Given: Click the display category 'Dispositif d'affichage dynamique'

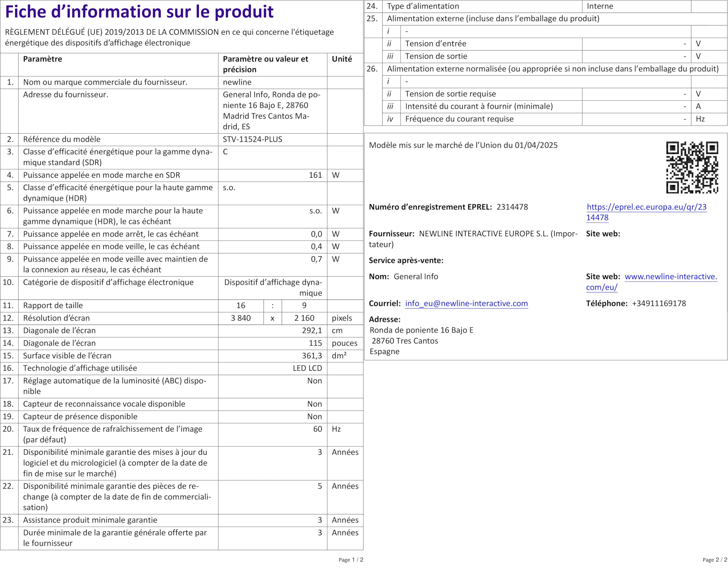Looking at the screenshot, I should pos(273,288).
